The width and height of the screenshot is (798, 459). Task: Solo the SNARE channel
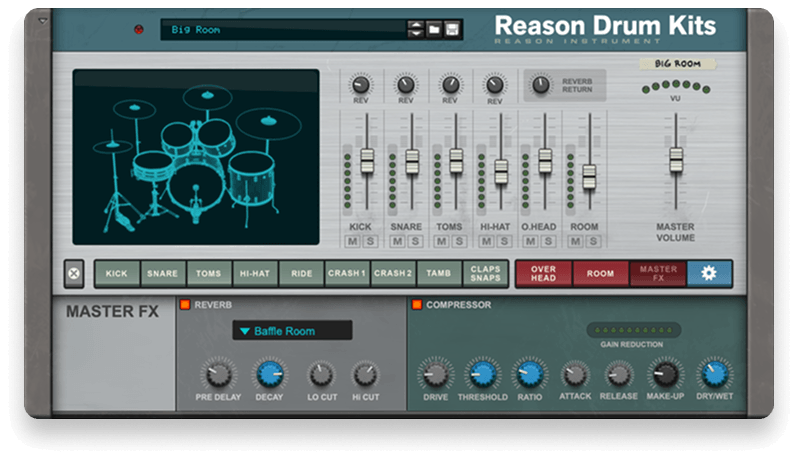coord(415,242)
